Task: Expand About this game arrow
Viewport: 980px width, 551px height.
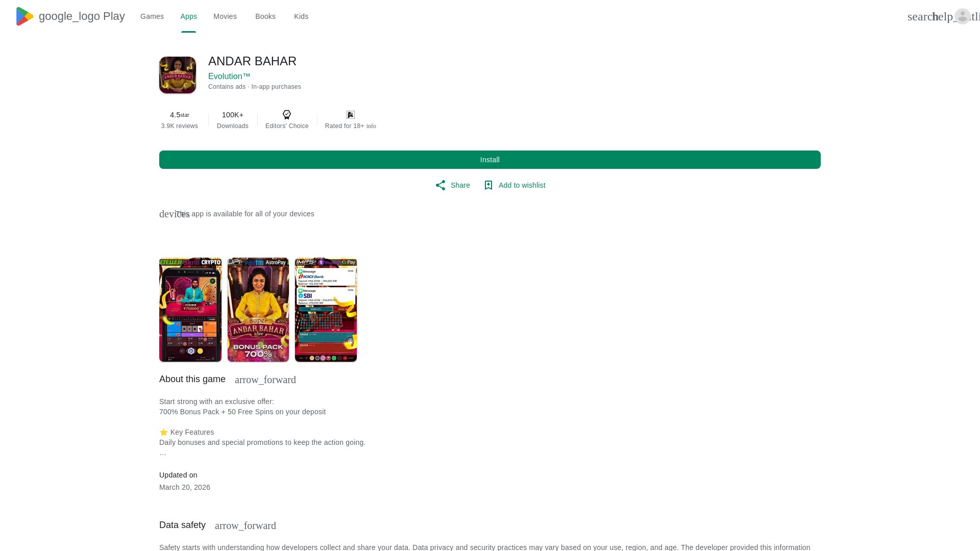Action: pyautogui.click(x=265, y=380)
